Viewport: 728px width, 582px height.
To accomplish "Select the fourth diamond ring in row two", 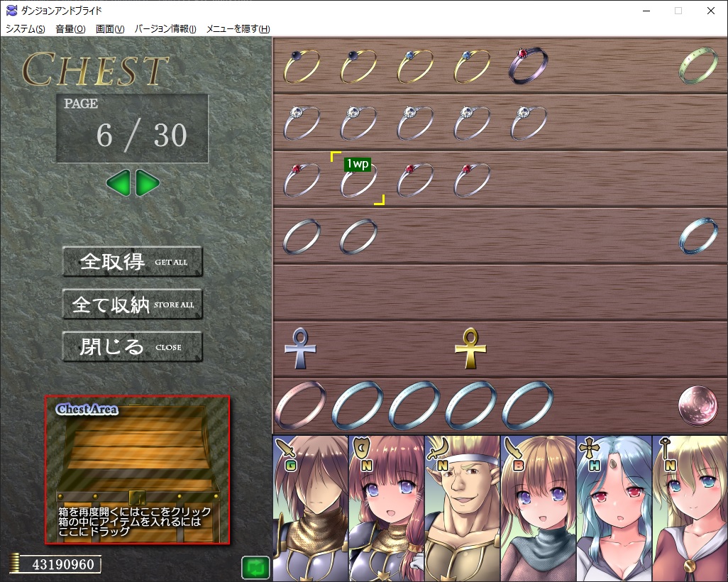I will pos(472,123).
